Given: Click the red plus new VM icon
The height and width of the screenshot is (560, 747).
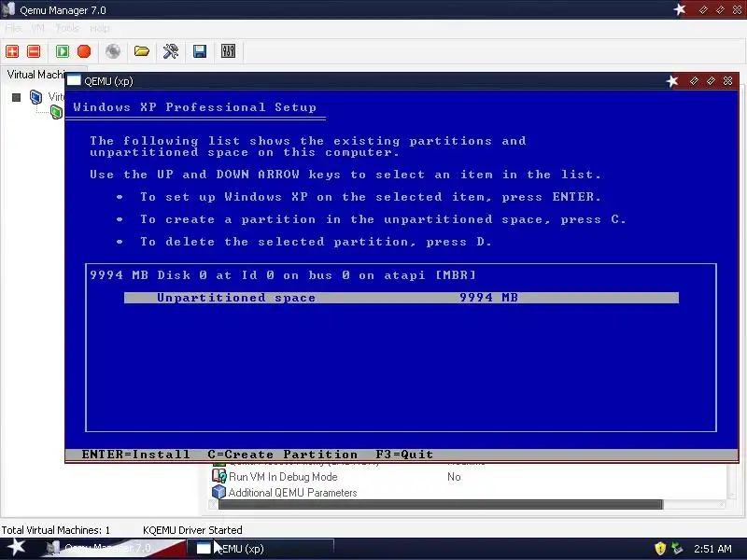Looking at the screenshot, I should tap(12, 51).
